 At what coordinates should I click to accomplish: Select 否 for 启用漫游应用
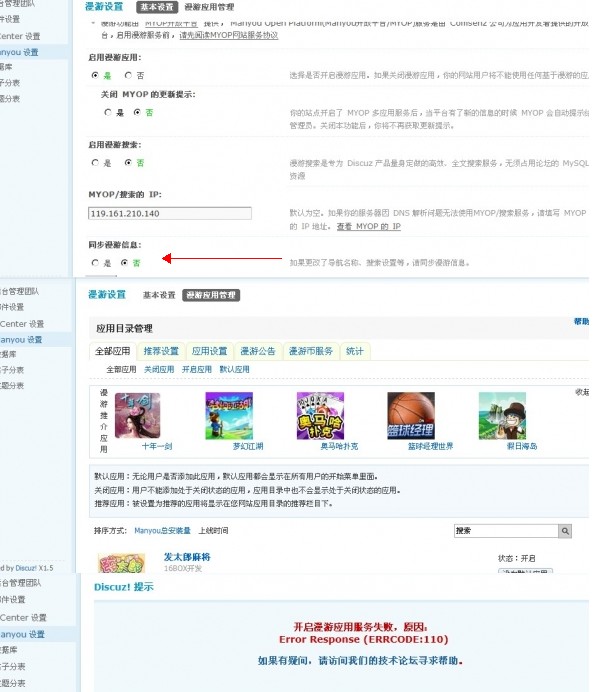coord(128,75)
